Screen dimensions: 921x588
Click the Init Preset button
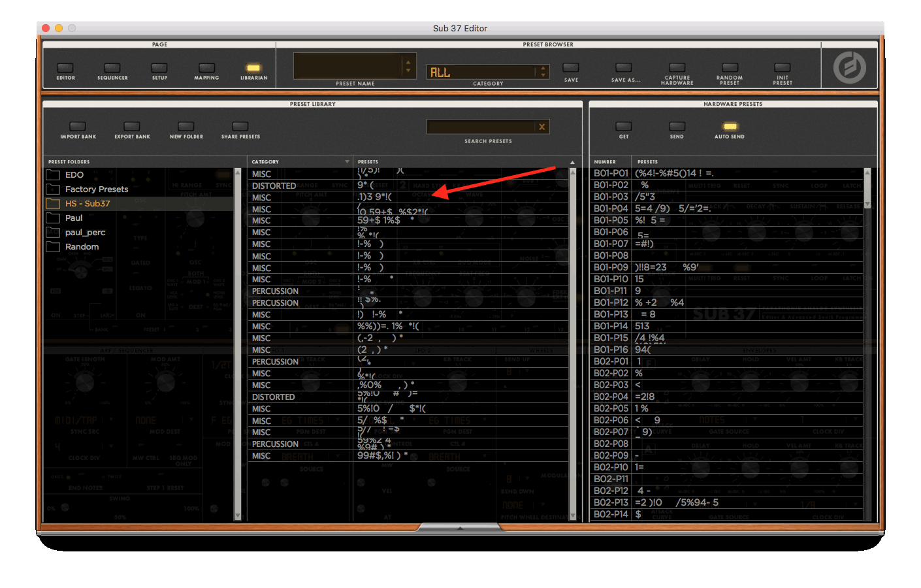click(783, 68)
